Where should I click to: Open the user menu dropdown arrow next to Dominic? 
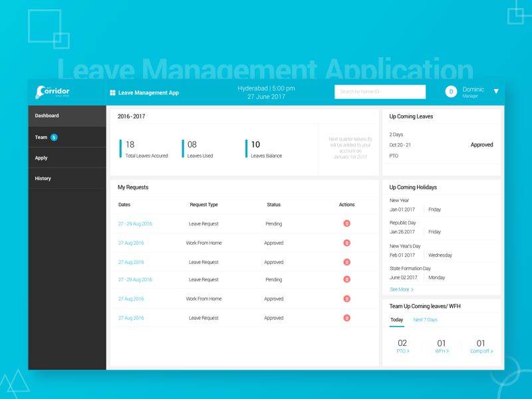pyautogui.click(x=496, y=91)
